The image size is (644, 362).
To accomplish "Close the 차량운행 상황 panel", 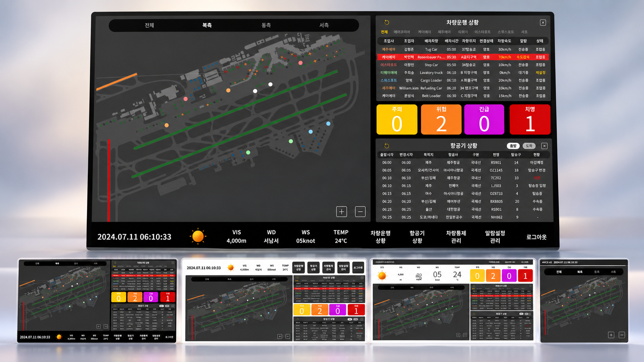I will pos(543,23).
